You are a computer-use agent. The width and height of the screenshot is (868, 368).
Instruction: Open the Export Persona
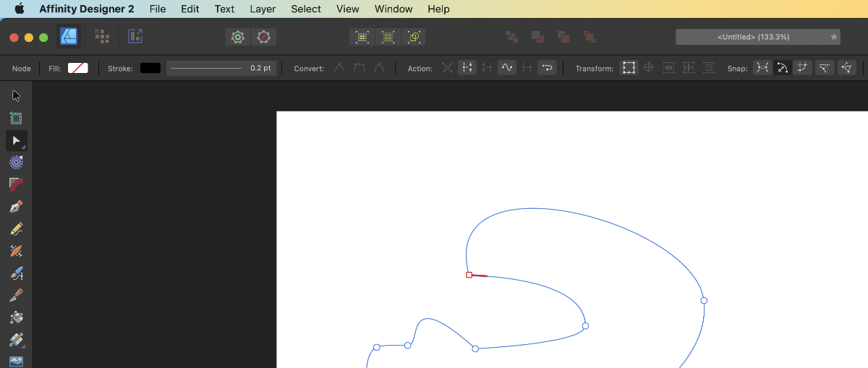point(135,36)
